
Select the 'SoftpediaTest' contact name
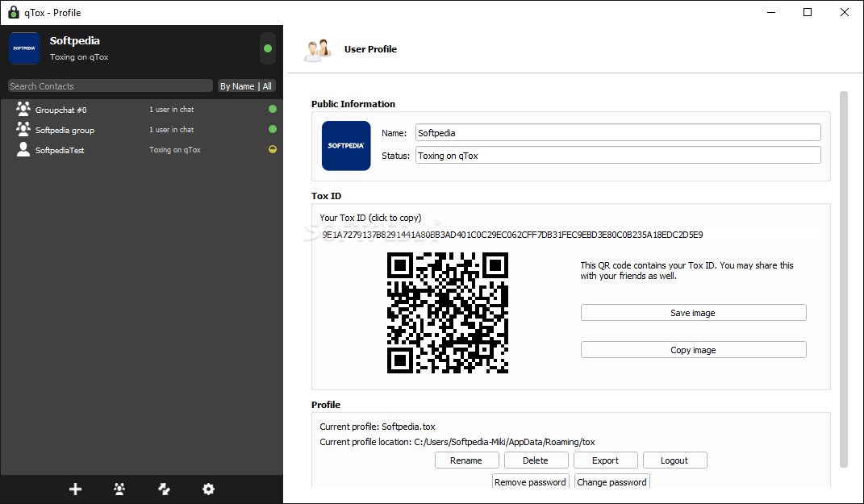coord(60,150)
